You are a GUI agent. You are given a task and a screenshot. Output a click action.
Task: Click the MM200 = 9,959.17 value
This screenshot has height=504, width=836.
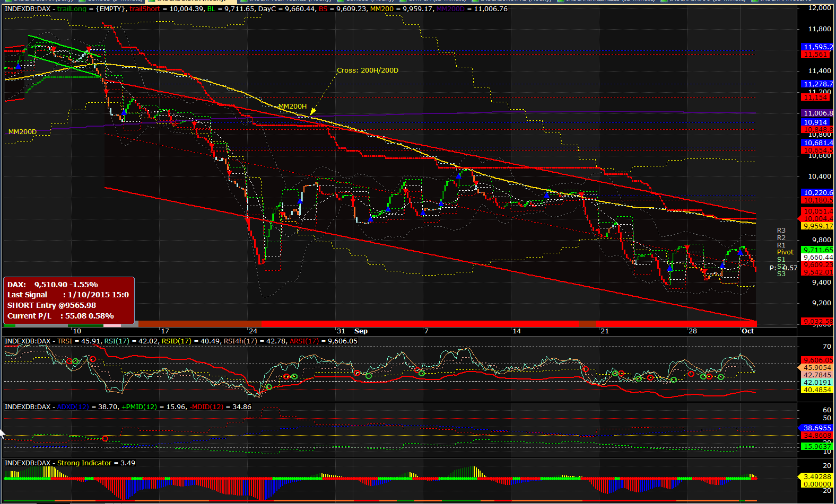tap(402, 9)
